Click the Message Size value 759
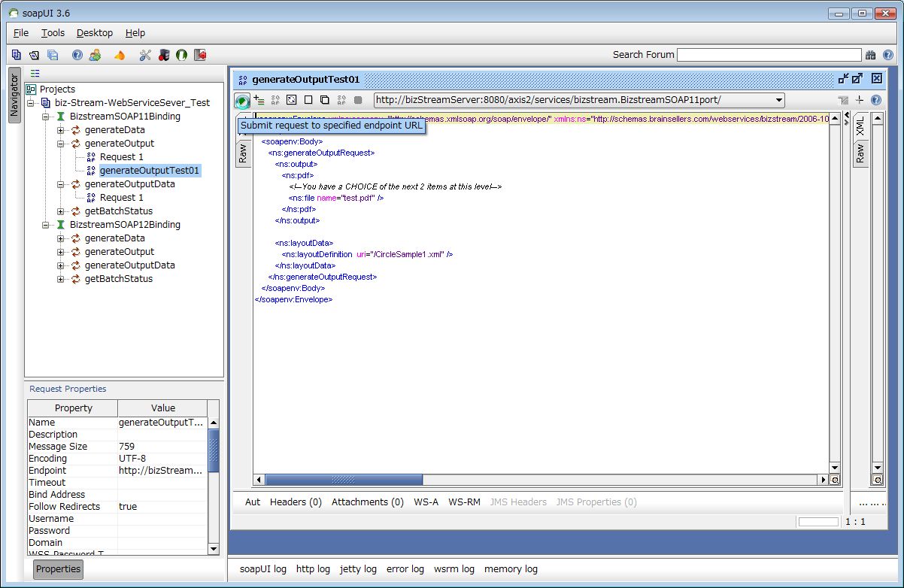This screenshot has width=904, height=588. (x=162, y=447)
